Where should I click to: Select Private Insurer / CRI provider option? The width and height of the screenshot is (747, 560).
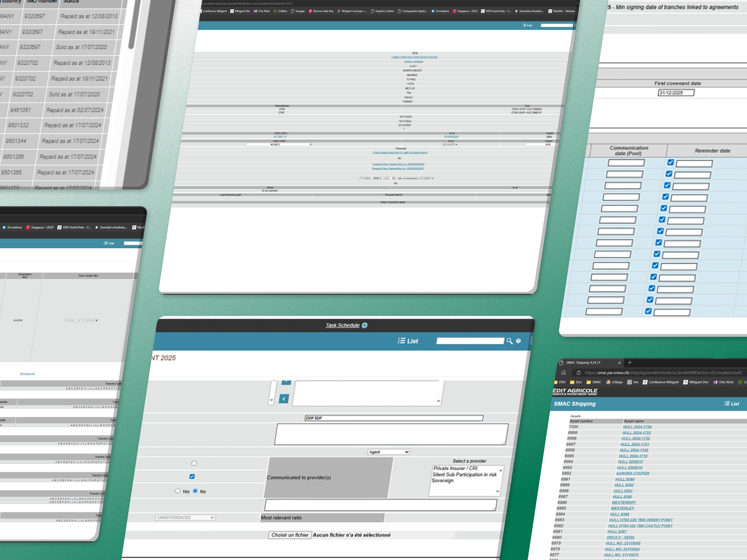click(x=455, y=469)
